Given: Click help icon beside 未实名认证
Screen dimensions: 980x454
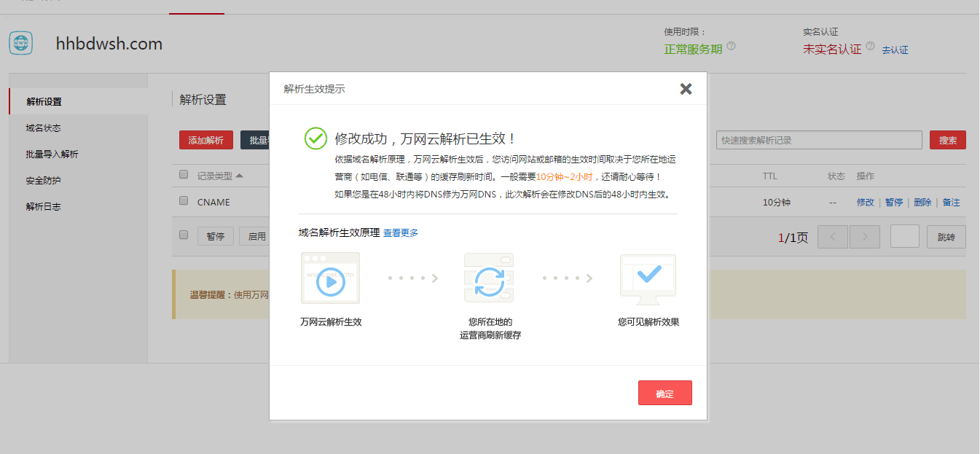Looking at the screenshot, I should [870, 46].
